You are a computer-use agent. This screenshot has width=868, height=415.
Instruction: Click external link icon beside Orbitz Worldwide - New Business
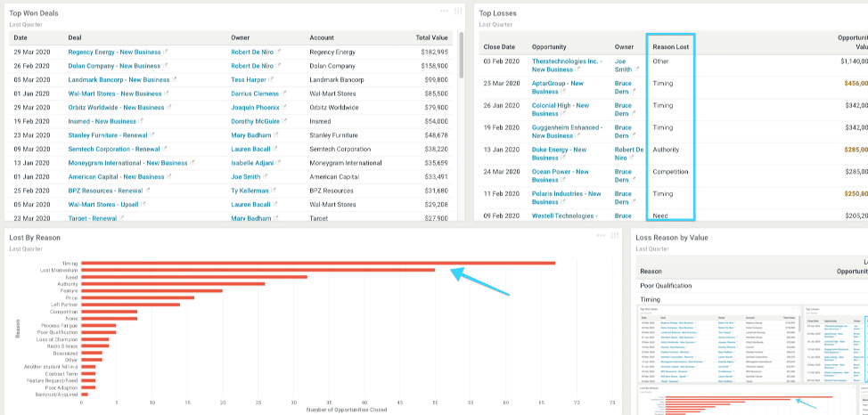(168, 108)
